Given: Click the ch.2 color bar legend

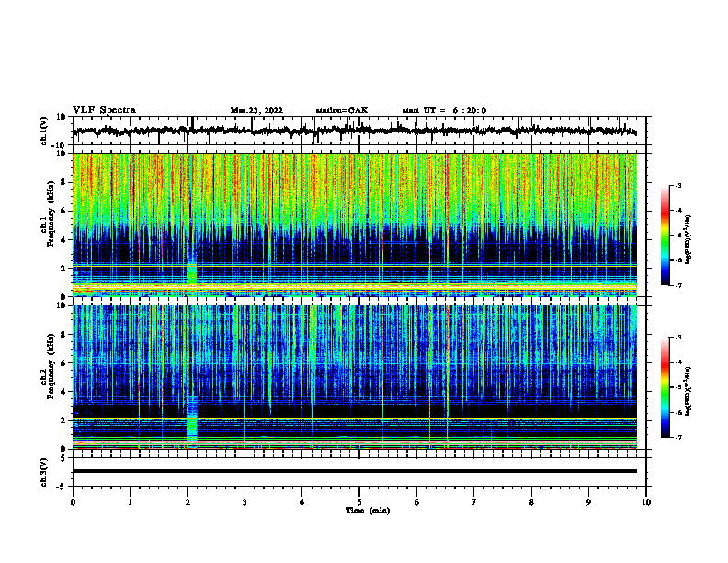Looking at the screenshot, I should (x=665, y=387).
